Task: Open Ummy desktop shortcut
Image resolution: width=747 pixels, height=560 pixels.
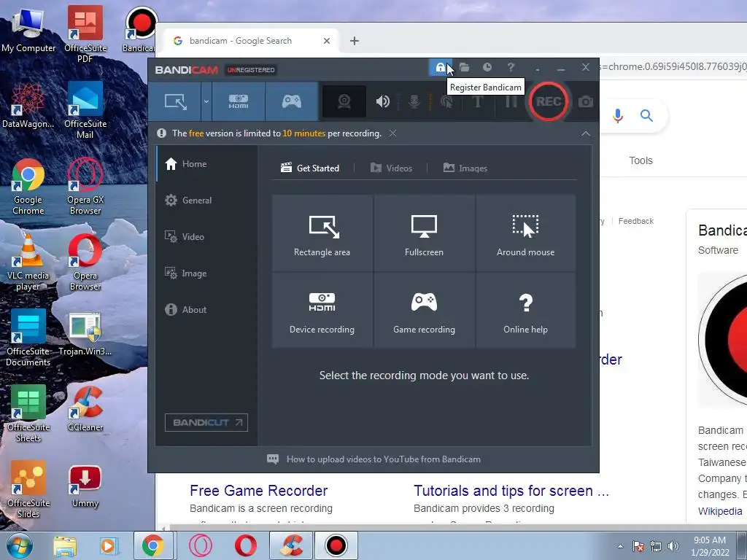Action: [85, 486]
